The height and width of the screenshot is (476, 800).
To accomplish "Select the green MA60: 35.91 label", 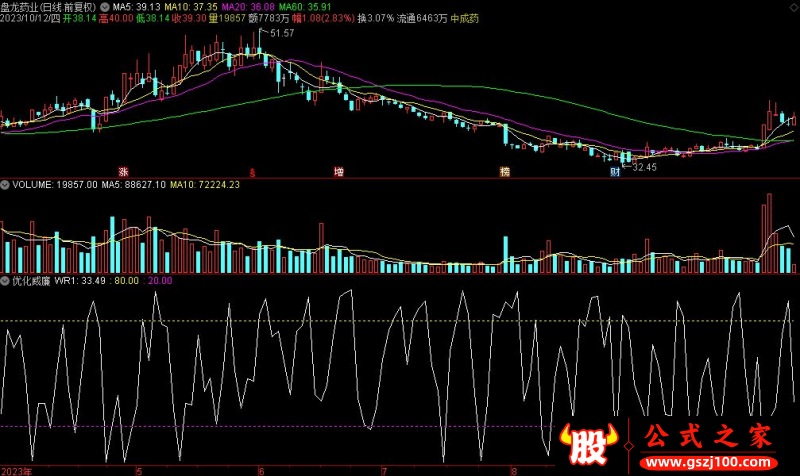I will (x=305, y=7).
